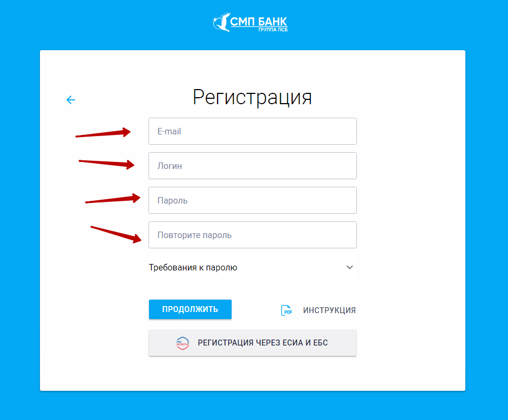
Task: Click the red arrow pointing at Пароль
Action: pos(113,199)
